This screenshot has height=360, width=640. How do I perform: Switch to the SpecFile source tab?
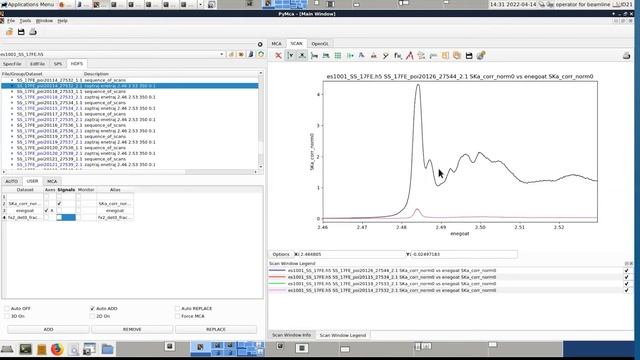tap(12, 64)
